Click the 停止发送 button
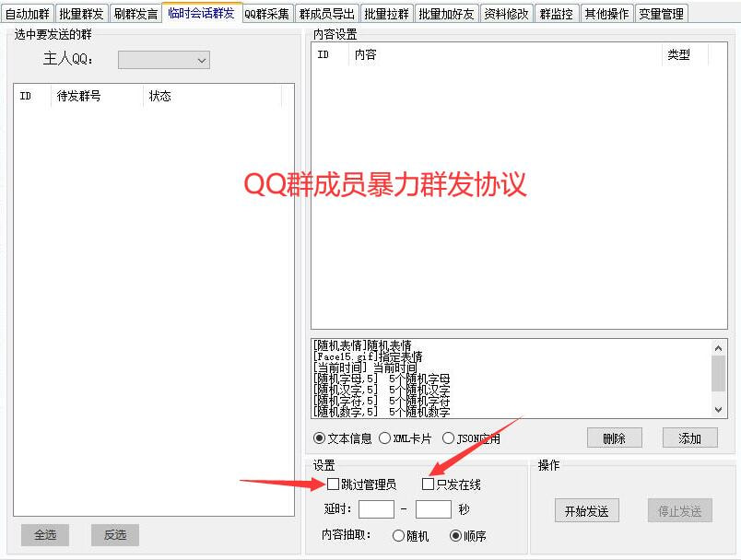The image size is (741, 560). pos(679,511)
